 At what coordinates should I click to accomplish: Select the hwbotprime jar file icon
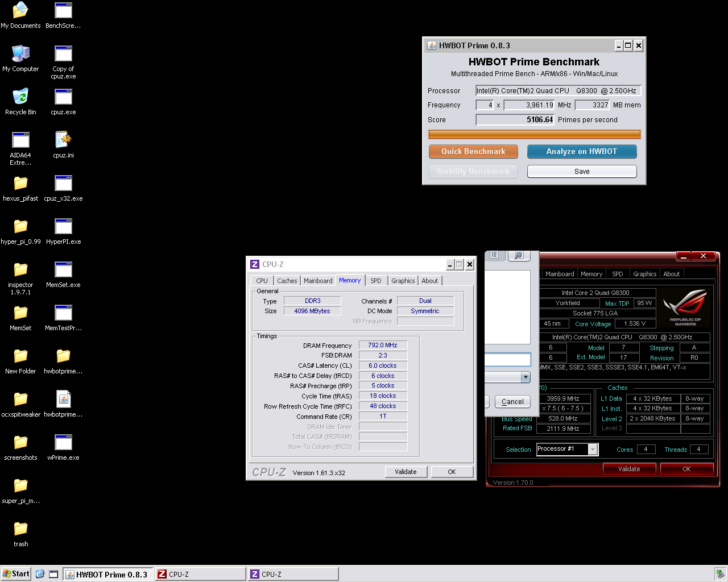click(63, 404)
